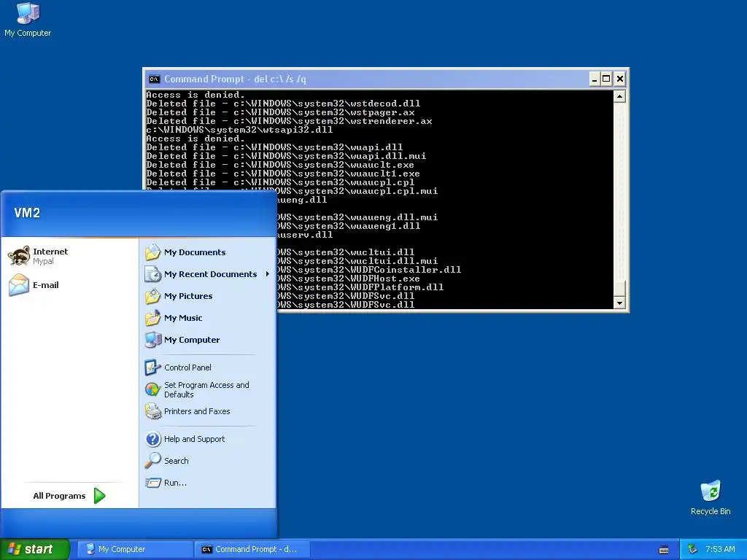This screenshot has width=747, height=560.
Task: Maximize the Command Prompt window
Action: [606, 79]
